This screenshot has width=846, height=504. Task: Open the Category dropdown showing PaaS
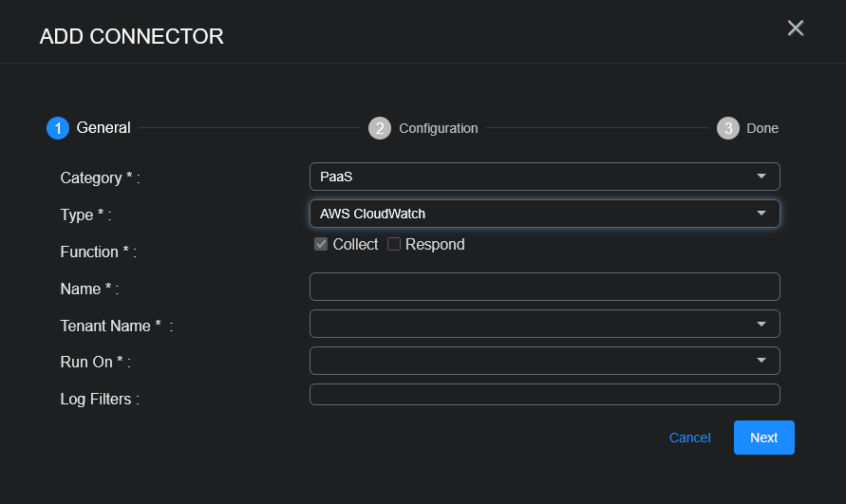point(532,177)
